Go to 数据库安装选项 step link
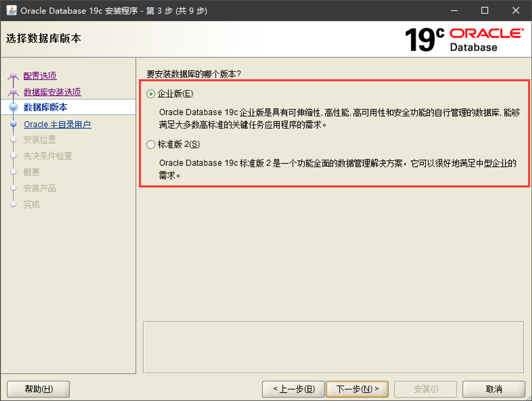532x401 pixels. point(52,92)
